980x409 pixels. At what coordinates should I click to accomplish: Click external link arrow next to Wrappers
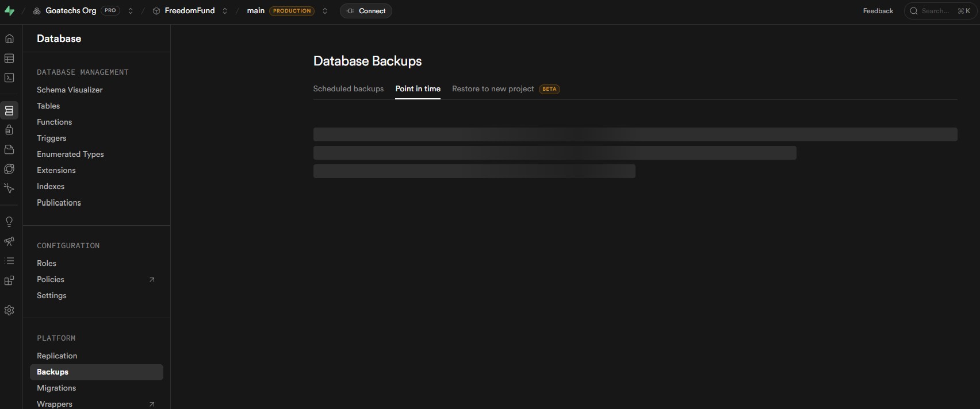(152, 404)
